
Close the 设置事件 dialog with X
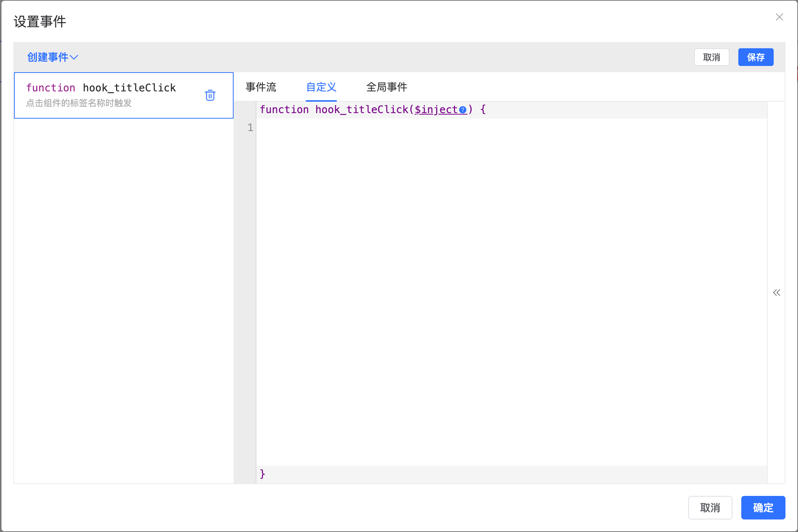[x=779, y=17]
